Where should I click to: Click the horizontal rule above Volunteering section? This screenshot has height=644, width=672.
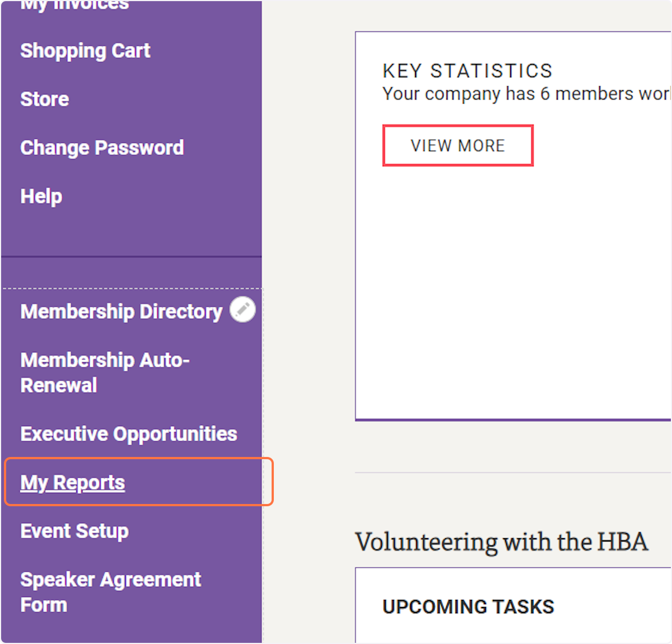tap(512, 472)
